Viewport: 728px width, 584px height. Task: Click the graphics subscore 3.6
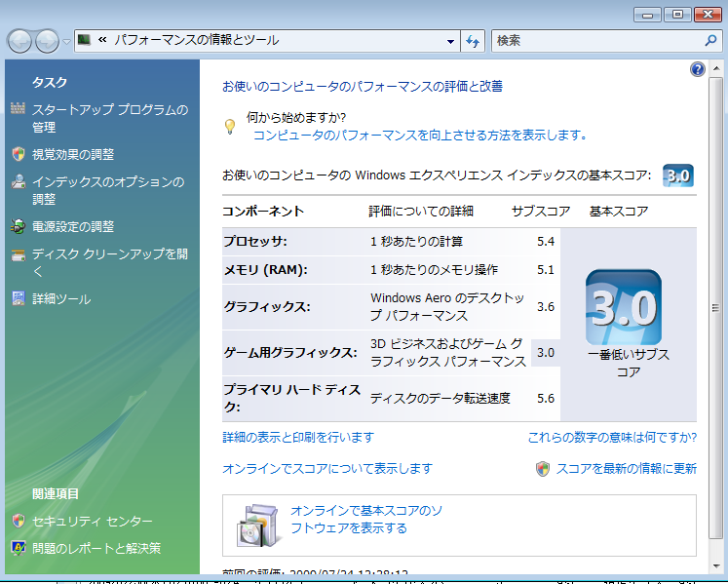pos(546,307)
